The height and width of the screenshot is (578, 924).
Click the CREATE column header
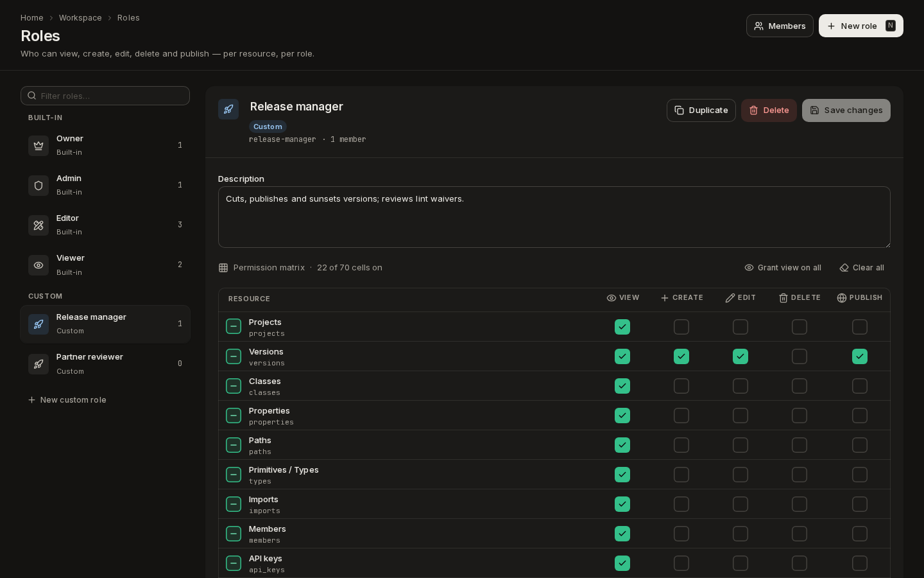(x=681, y=298)
